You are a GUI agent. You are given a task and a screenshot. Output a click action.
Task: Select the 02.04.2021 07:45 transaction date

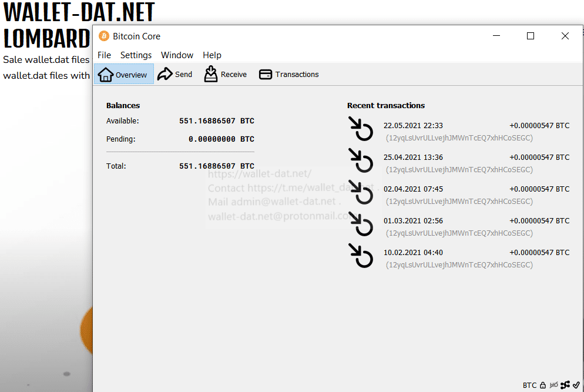click(413, 189)
